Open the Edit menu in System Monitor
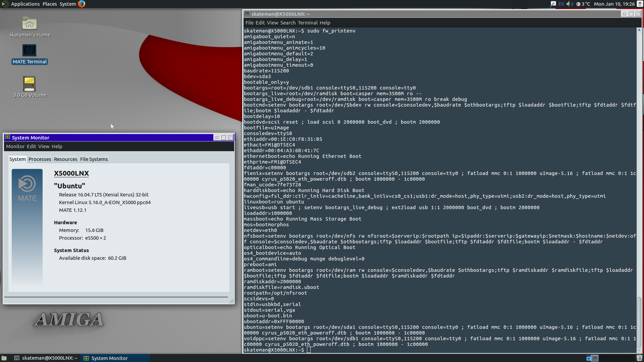 click(32, 146)
